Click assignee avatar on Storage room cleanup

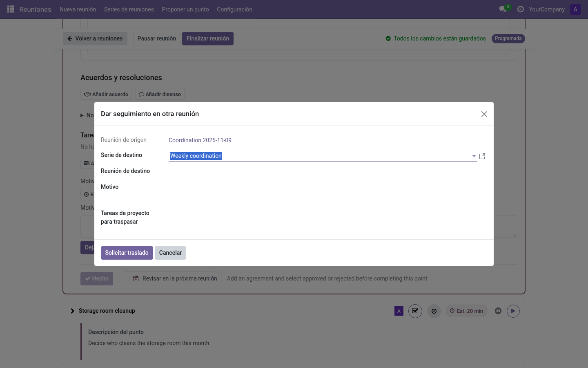point(399,311)
